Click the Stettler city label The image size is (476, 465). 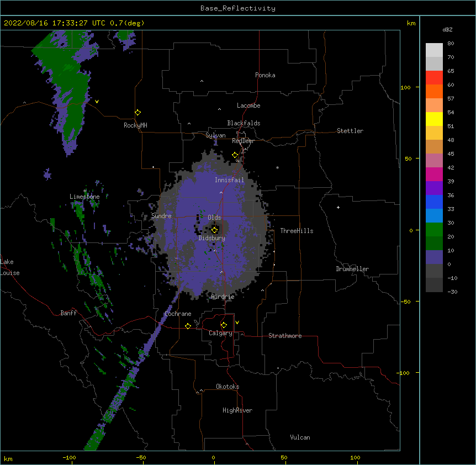tap(350, 131)
